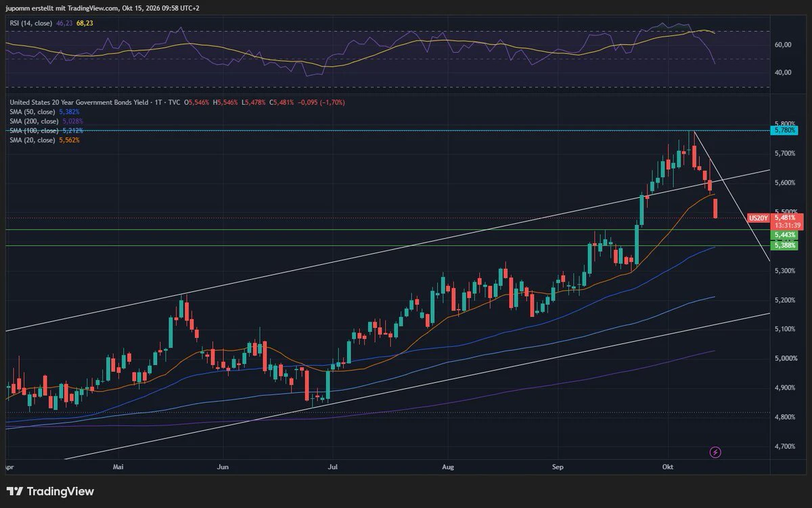This screenshot has height=508, width=812.
Task: Click the green 5,388% level label
Action: pos(784,245)
